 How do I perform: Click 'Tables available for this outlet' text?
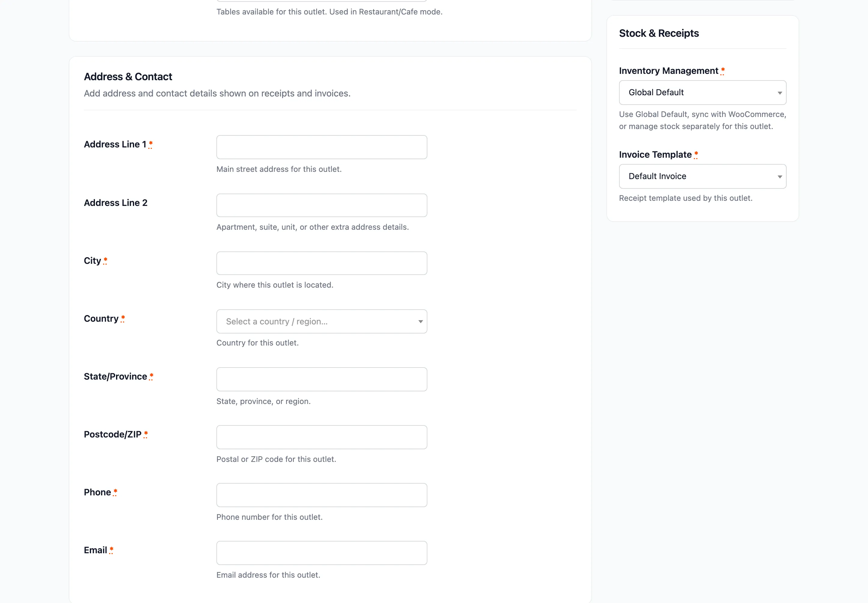(x=329, y=12)
